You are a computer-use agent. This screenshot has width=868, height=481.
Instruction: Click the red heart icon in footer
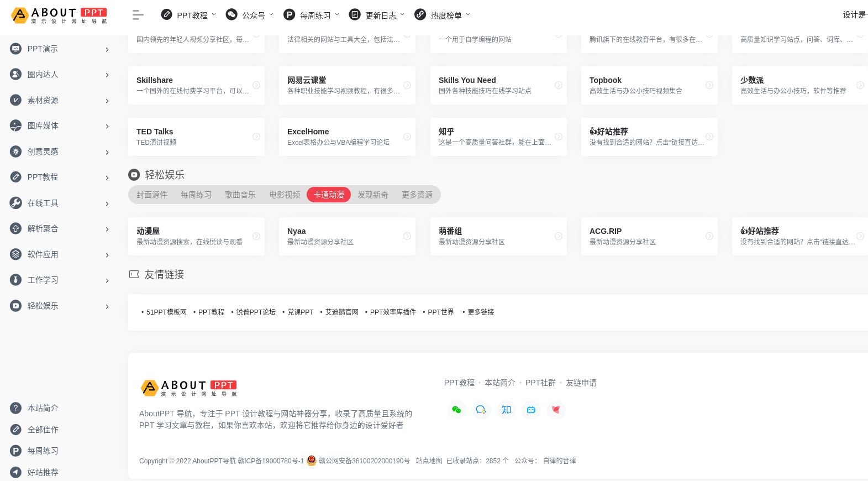[x=556, y=410]
